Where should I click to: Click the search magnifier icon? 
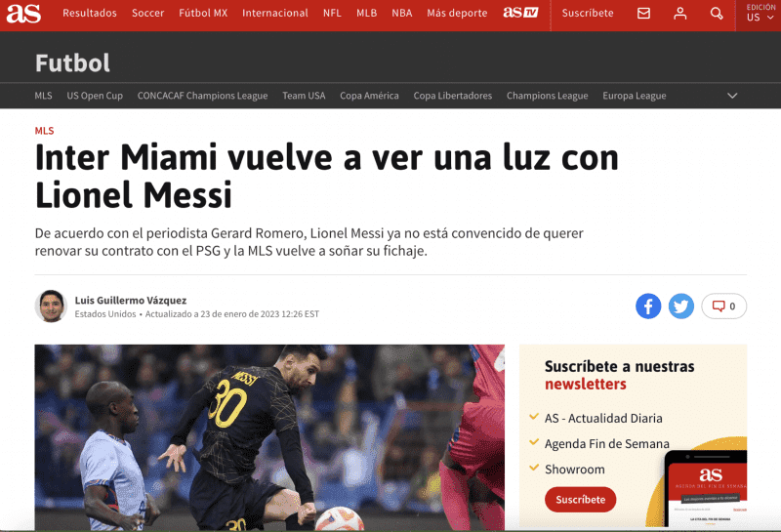(x=717, y=14)
